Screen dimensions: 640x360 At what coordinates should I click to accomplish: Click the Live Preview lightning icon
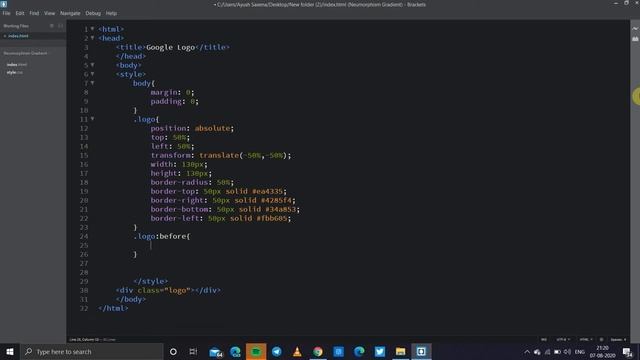tap(635, 29)
